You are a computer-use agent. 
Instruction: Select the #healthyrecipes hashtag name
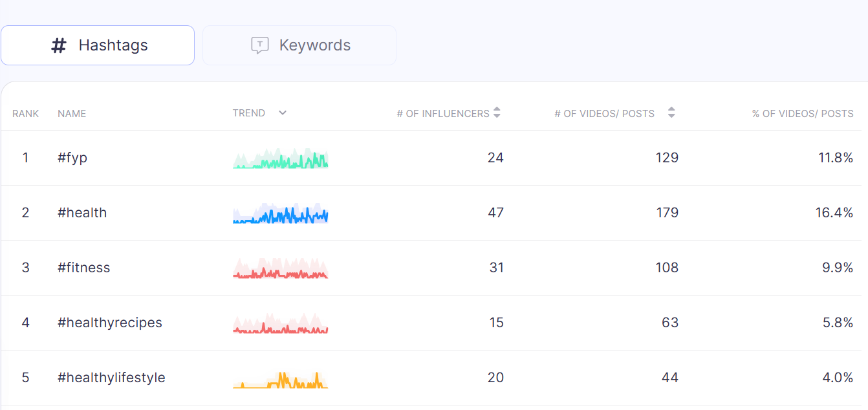[x=110, y=323]
